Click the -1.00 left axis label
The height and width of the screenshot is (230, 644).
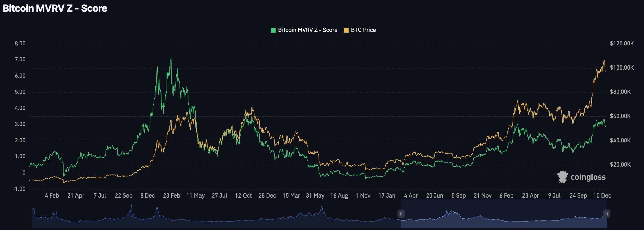tap(19, 189)
